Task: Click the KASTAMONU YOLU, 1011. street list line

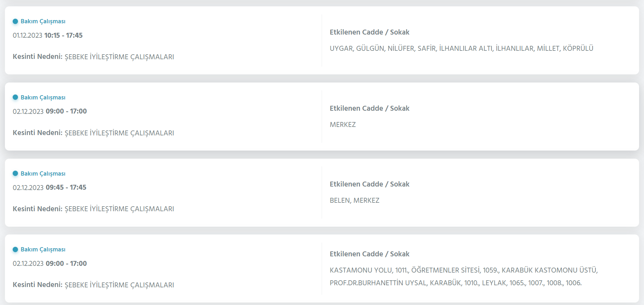Action: [464, 270]
